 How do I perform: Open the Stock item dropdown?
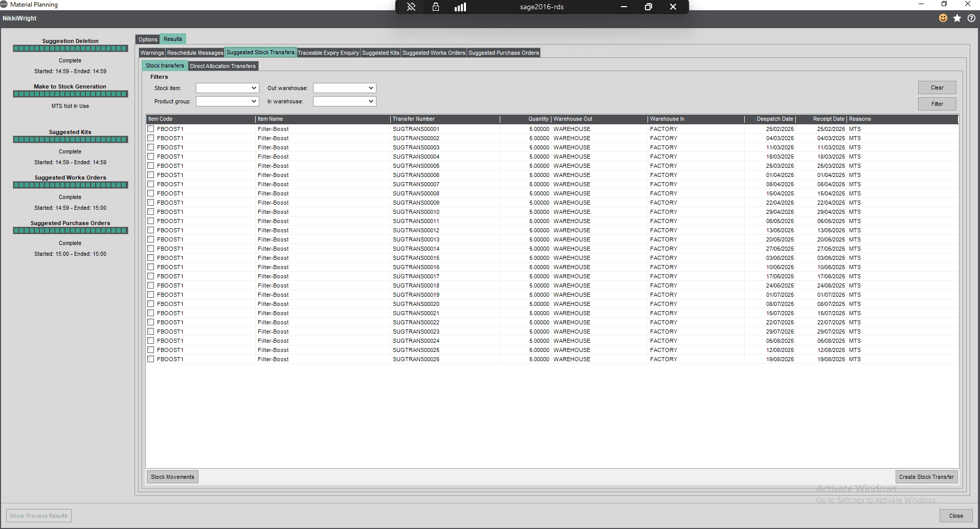pos(228,88)
